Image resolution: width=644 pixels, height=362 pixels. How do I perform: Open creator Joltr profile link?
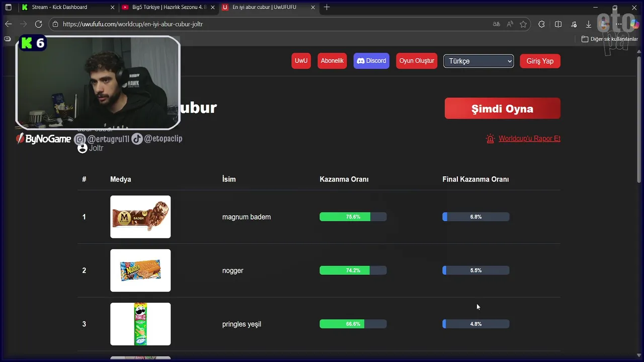coord(96,148)
